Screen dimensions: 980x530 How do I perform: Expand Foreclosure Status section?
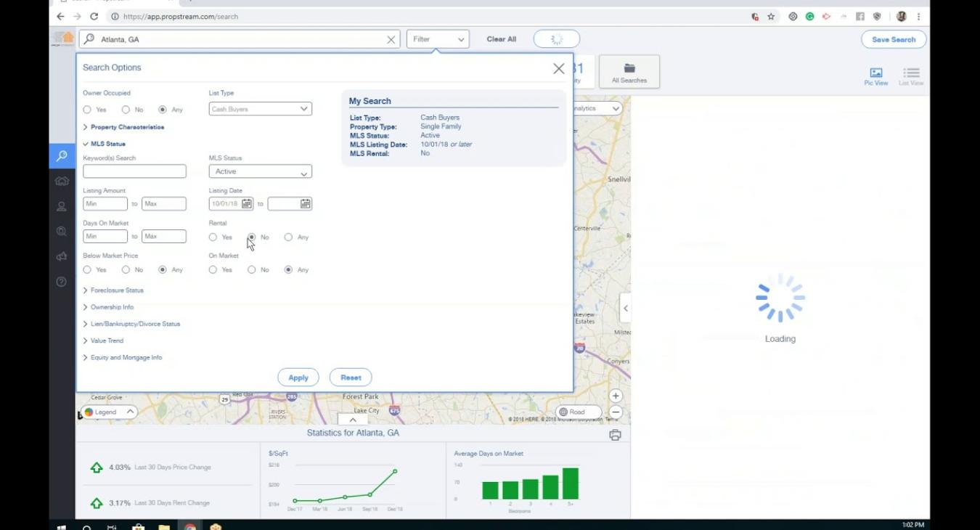(113, 290)
